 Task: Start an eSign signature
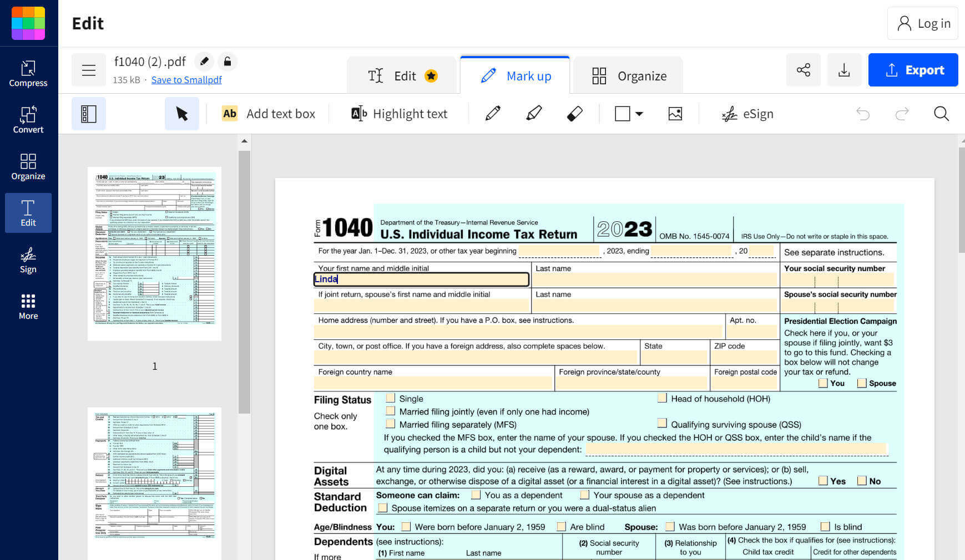tap(747, 114)
